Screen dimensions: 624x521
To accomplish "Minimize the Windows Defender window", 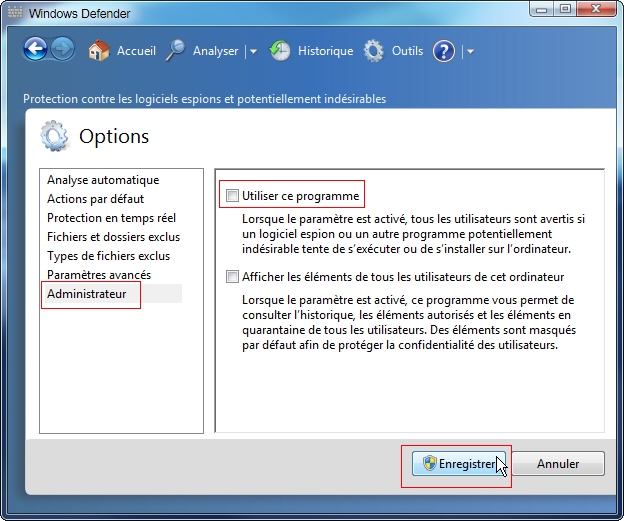I will (x=542, y=9).
